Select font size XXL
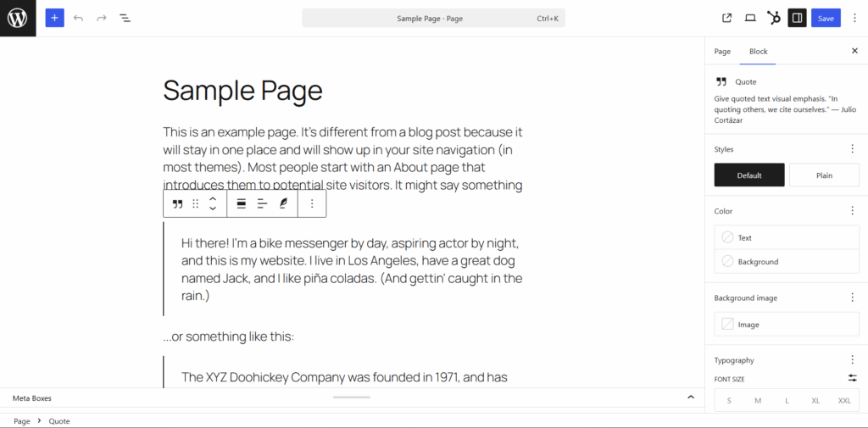This screenshot has width=868, height=428. [844, 400]
